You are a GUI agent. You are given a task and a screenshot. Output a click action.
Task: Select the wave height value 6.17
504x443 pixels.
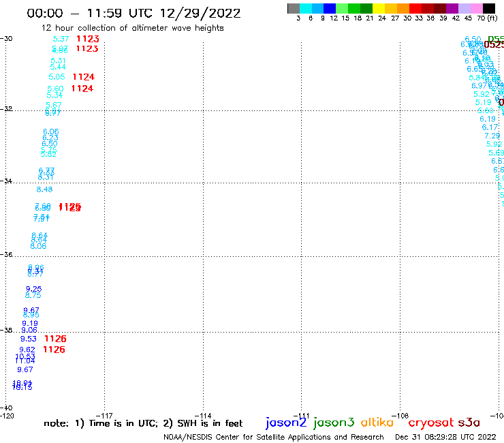(490, 127)
